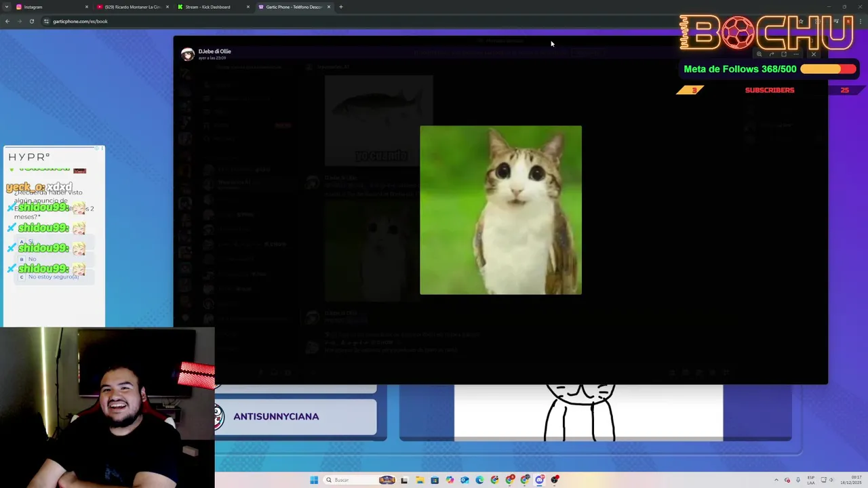
Task: Go forward in browser history
Action: tap(19, 21)
